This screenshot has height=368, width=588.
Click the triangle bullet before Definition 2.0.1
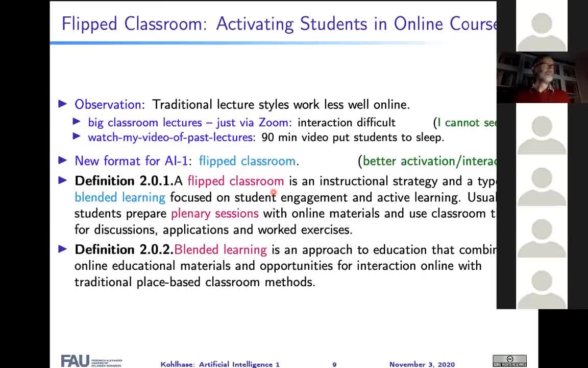coord(63,180)
